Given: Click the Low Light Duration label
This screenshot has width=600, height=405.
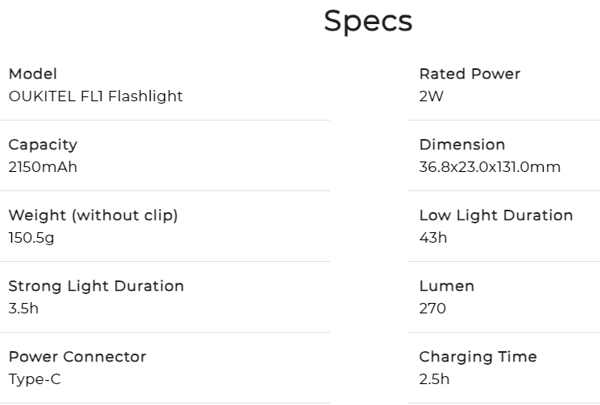Looking at the screenshot, I should (x=496, y=216).
